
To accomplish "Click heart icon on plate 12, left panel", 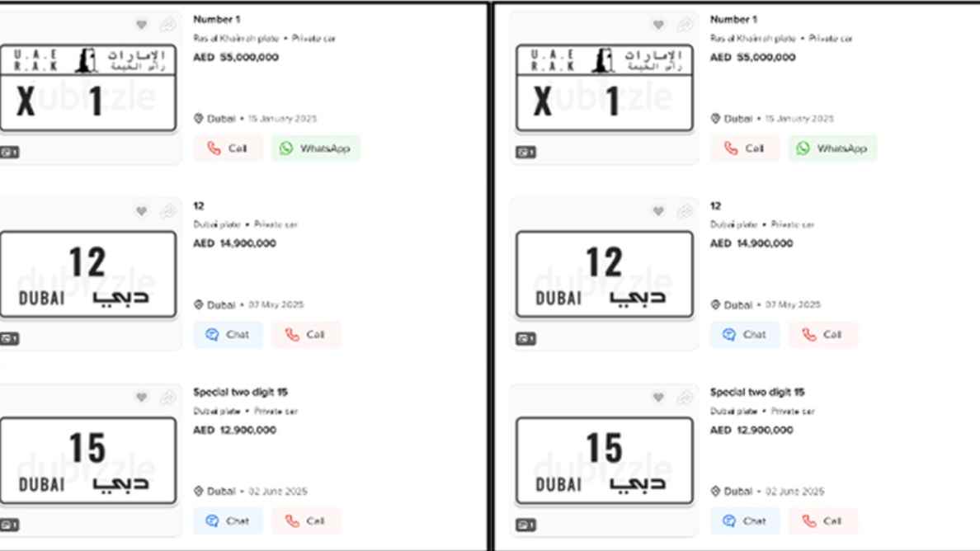I will [141, 211].
